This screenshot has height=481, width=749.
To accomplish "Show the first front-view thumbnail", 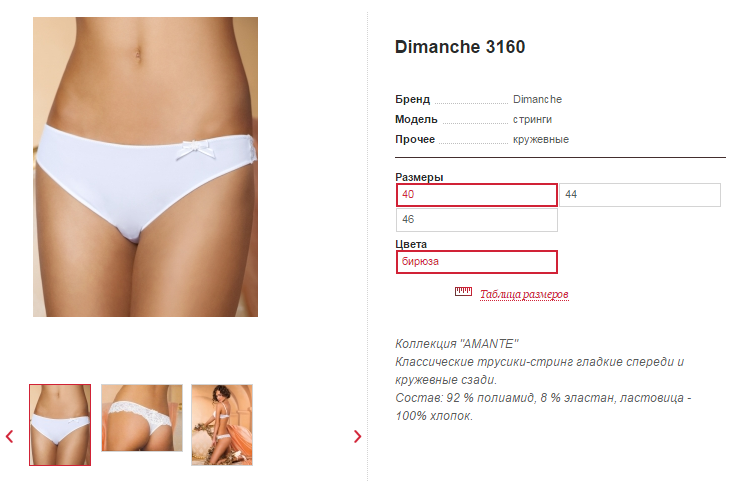I will click(x=60, y=425).
